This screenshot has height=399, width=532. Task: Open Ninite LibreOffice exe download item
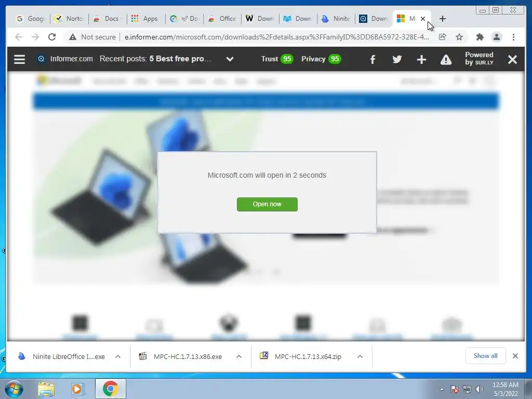(x=61, y=356)
